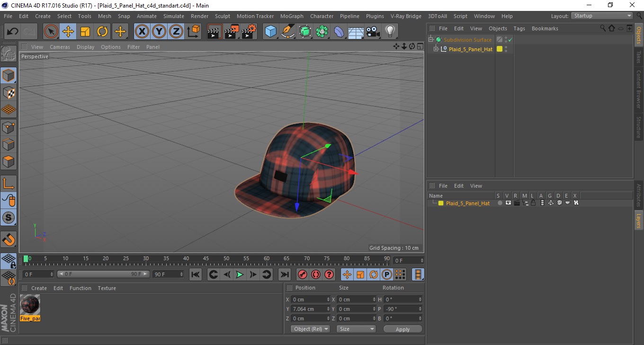Switch to the Content Browser tab
Image resolution: width=644 pixels, height=345 pixels.
coord(638,89)
